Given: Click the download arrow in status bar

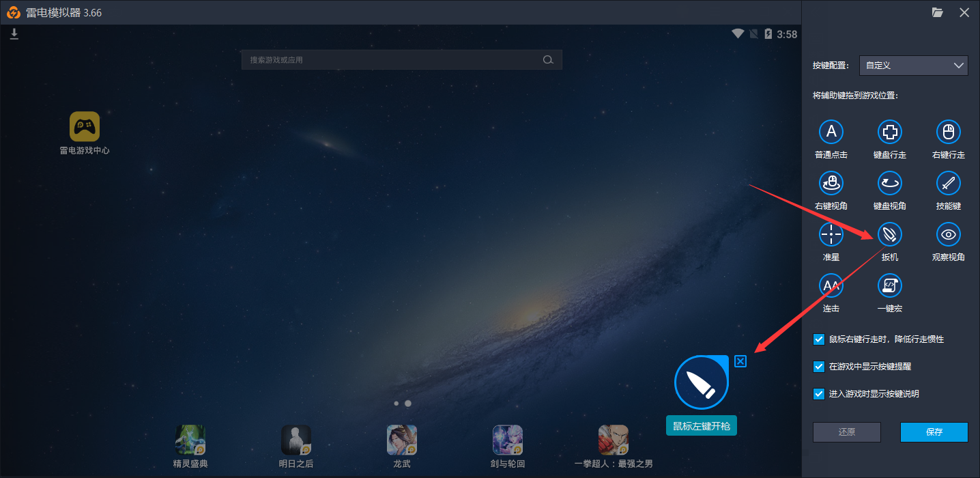Looking at the screenshot, I should click(14, 34).
